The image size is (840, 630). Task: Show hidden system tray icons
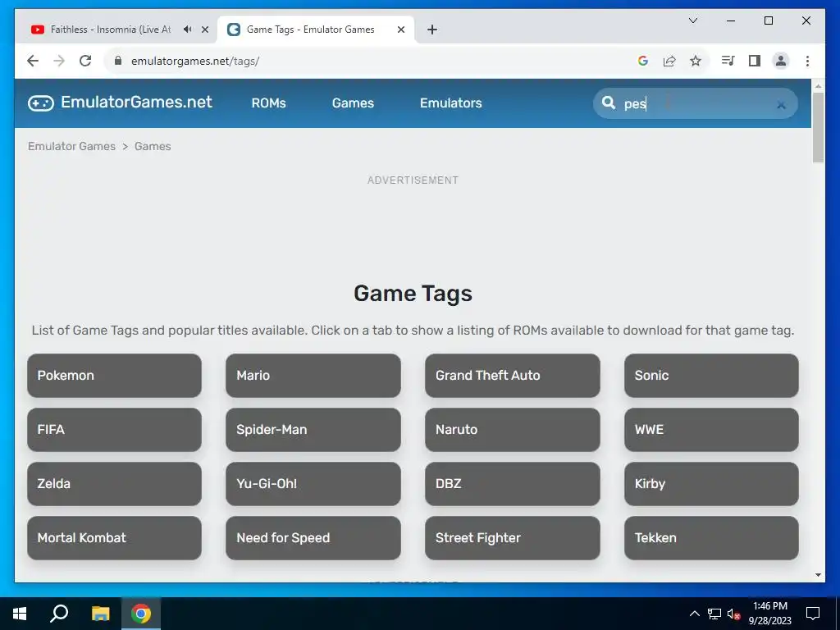coord(694,614)
